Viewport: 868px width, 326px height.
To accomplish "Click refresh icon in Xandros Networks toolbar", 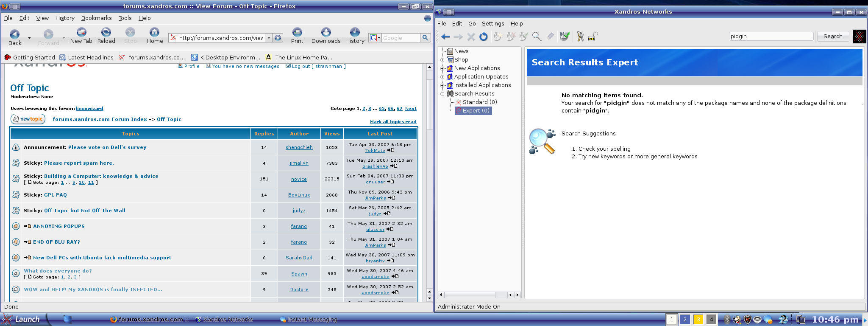I will 484,37.
